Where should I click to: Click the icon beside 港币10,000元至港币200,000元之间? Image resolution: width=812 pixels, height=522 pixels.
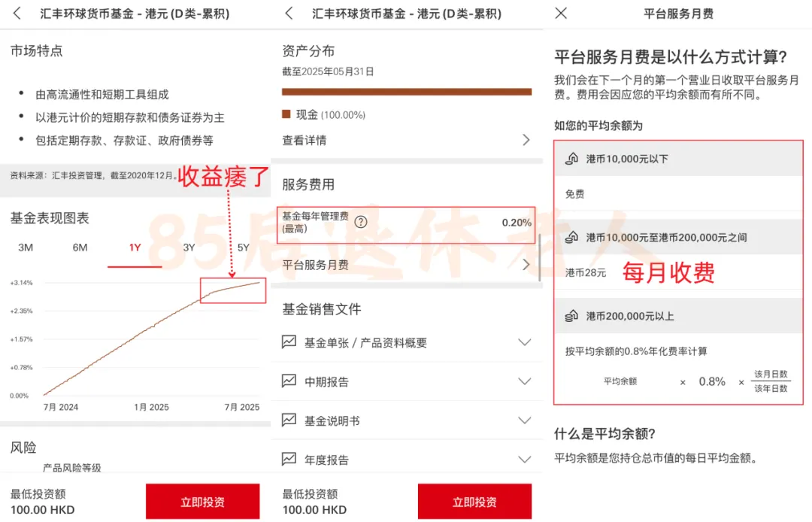click(571, 237)
